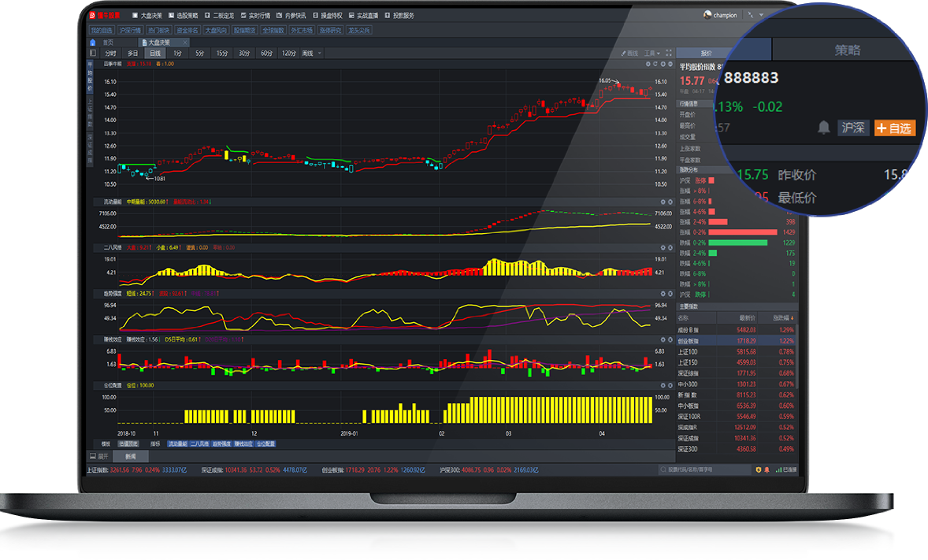Image resolution: width=928 pixels, height=560 pixels.
Task: Click the 大盘决策 menu icon
Action: pyautogui.click(x=135, y=16)
